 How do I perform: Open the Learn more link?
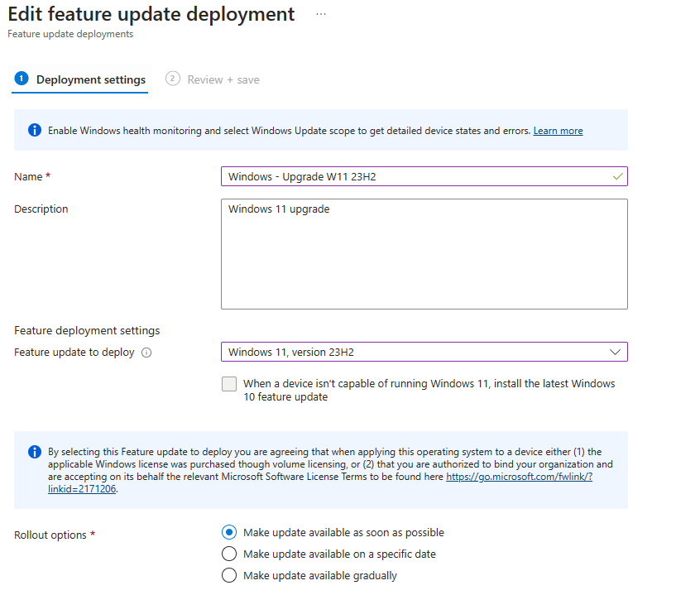pos(558,131)
